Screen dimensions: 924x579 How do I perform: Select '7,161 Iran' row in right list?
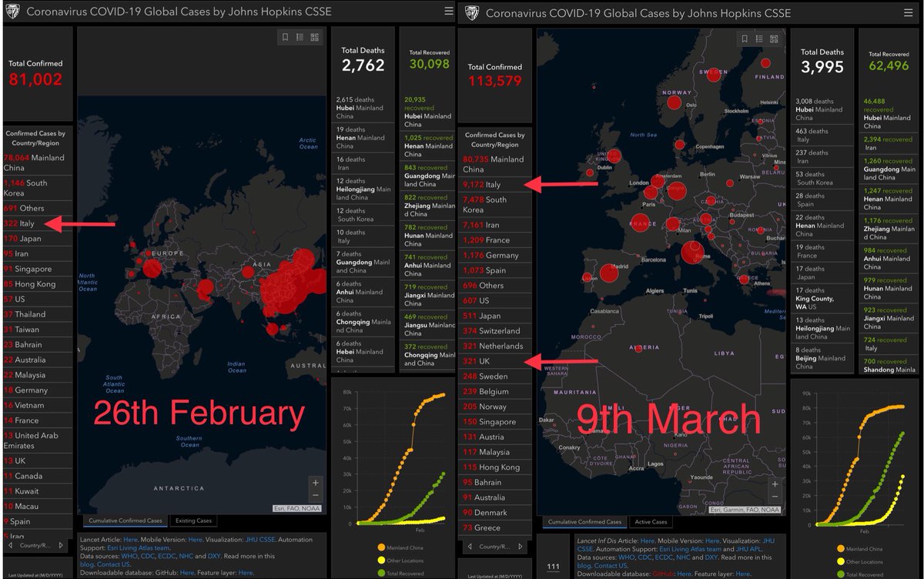(497, 225)
